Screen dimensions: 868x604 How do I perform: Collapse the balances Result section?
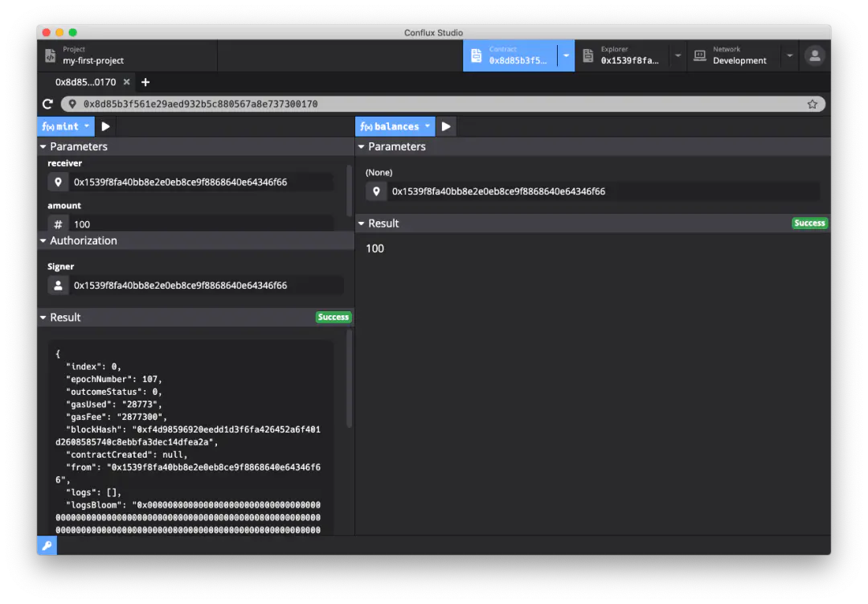pyautogui.click(x=593, y=224)
